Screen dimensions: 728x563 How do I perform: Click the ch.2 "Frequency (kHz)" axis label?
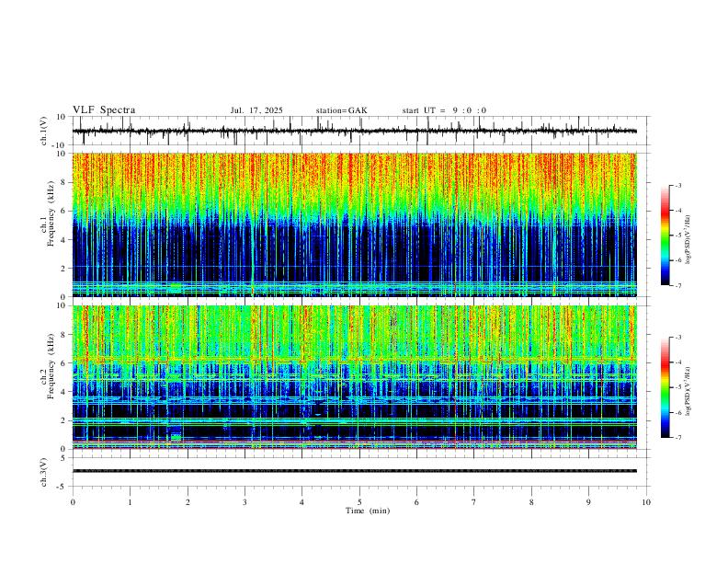(x=51, y=366)
